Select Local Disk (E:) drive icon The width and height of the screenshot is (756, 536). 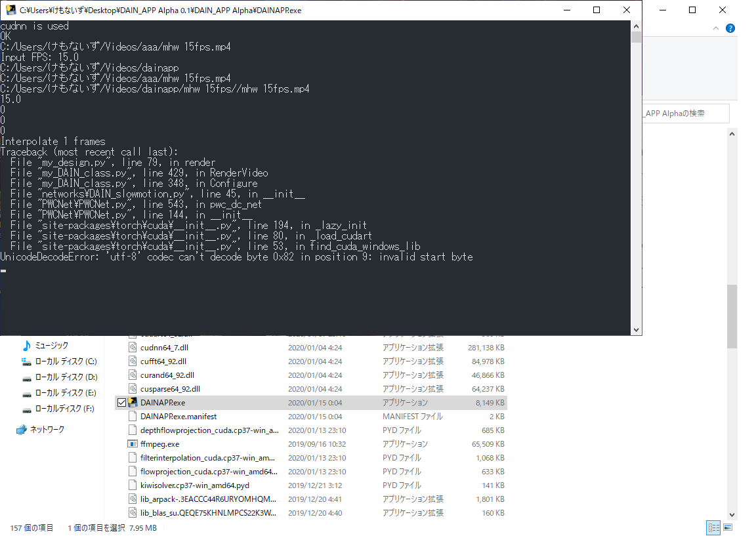(26, 394)
